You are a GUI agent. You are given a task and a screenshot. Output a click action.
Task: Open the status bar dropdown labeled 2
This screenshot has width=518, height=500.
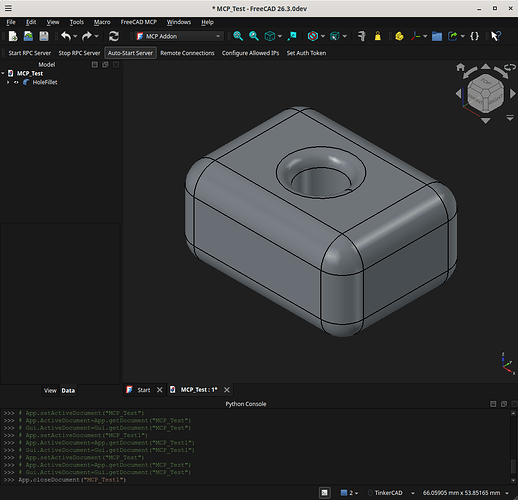tap(350, 493)
